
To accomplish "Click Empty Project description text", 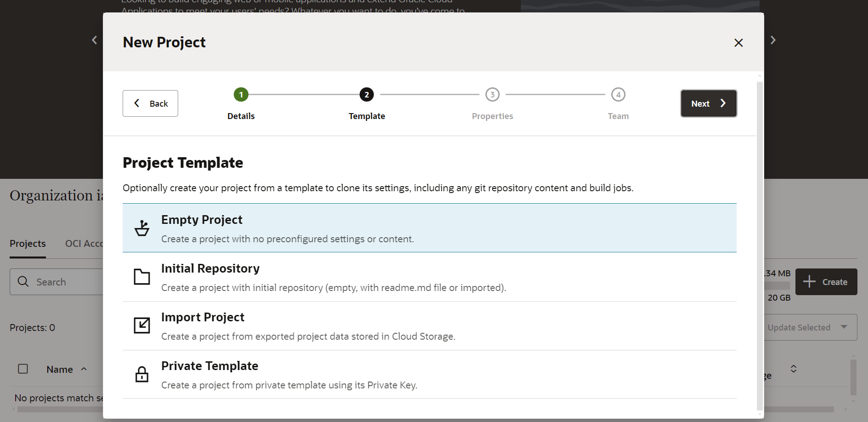I will click(x=287, y=239).
